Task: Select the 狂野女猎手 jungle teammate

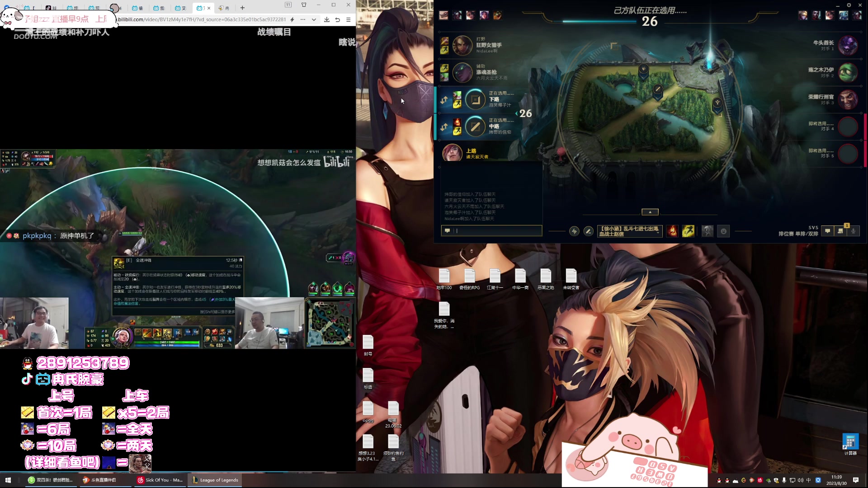Action: tap(462, 45)
